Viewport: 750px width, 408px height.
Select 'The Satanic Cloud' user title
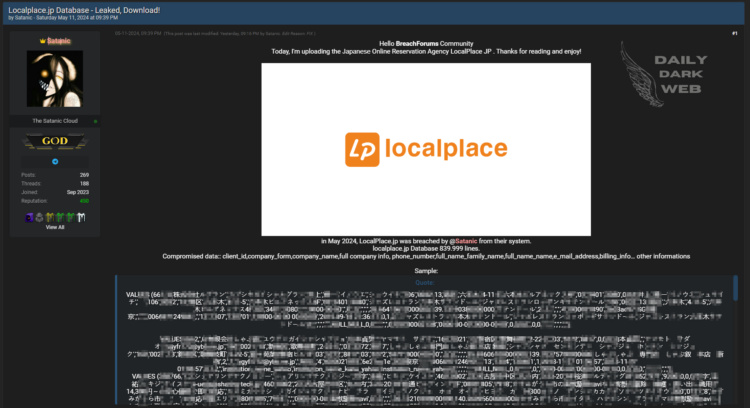(x=55, y=121)
